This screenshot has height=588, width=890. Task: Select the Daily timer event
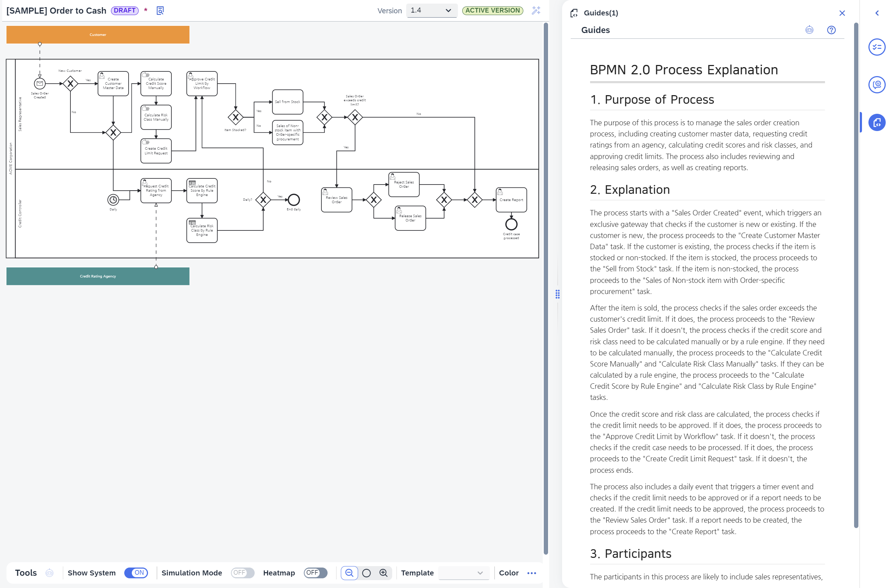[x=113, y=200]
